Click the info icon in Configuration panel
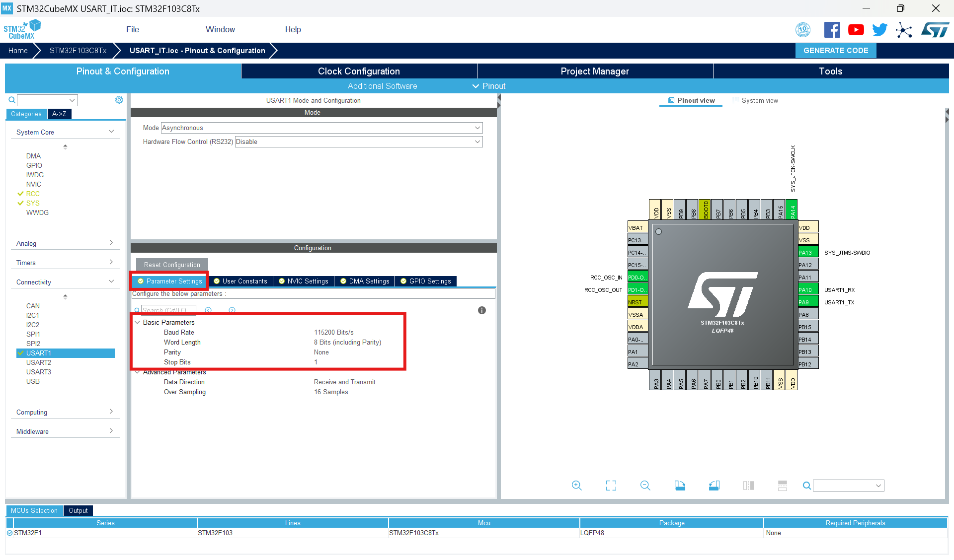954x560 pixels. click(481, 310)
